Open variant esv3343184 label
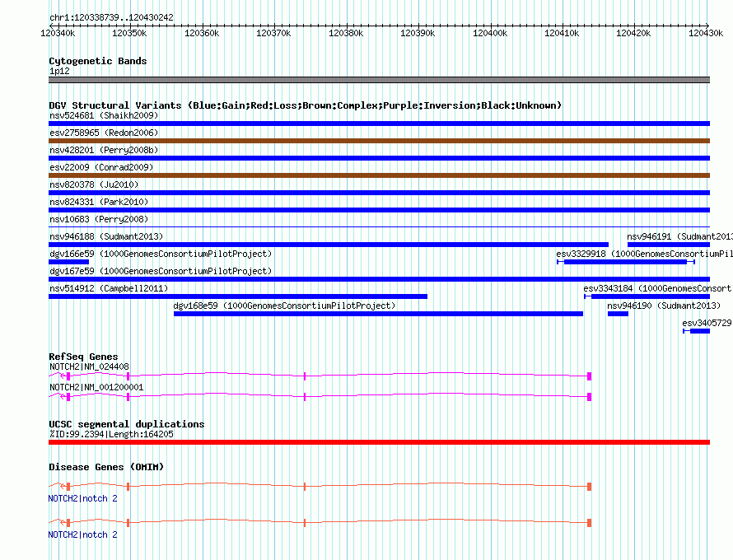This screenshot has width=733, height=560. point(658,288)
